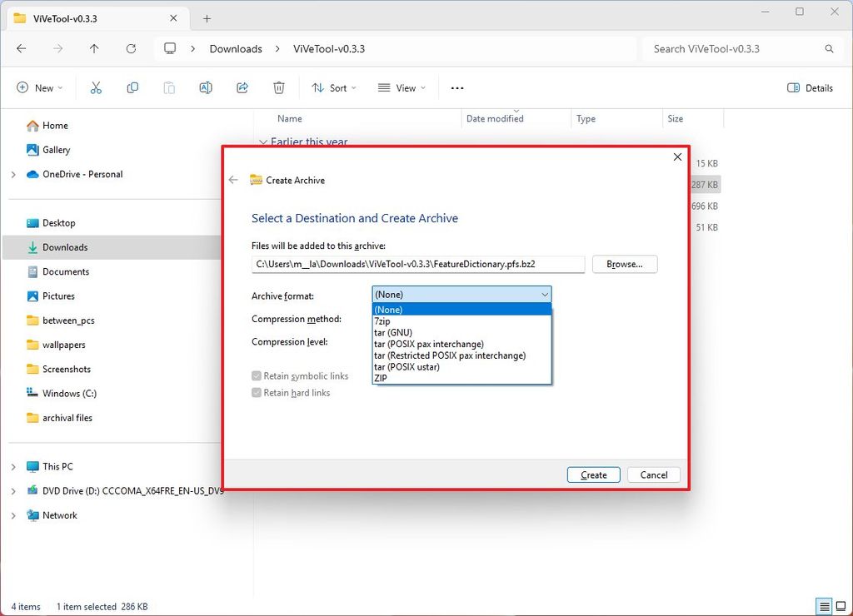This screenshot has height=616, width=853.
Task: Collapse the Earlier this year group
Action: (263, 142)
